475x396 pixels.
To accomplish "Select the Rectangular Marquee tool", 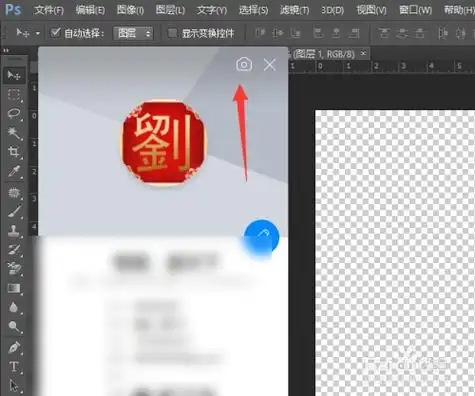I will 14,95.
